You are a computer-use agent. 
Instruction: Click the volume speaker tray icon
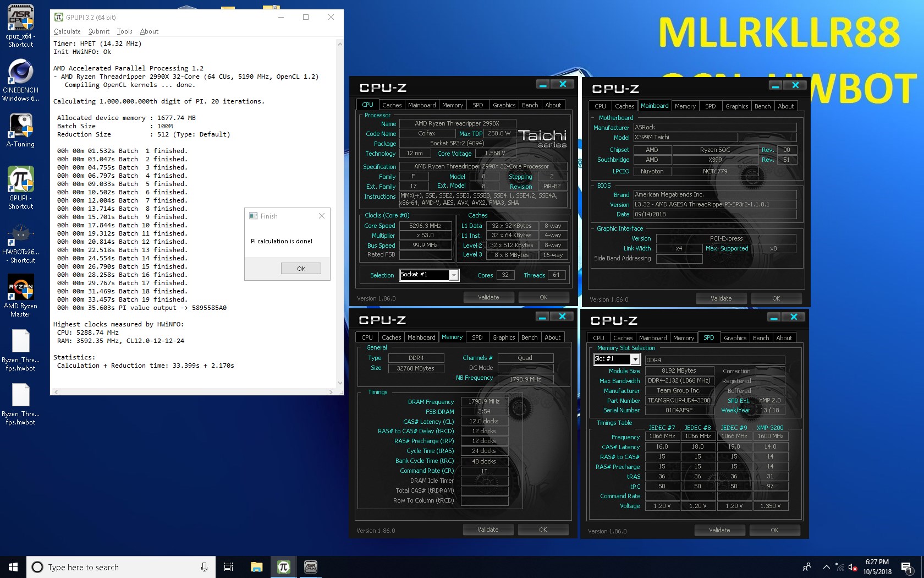853,567
